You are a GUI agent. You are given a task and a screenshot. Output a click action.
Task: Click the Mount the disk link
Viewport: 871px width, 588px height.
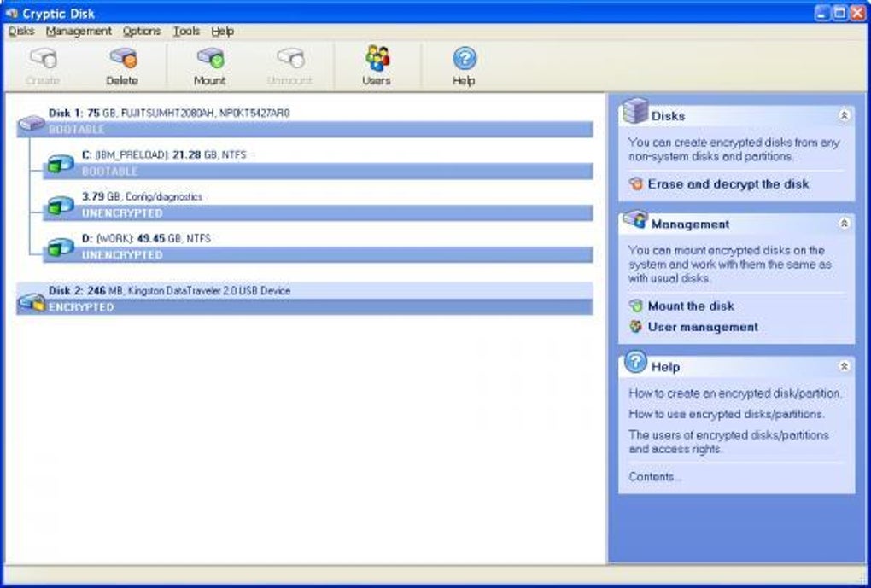click(x=691, y=306)
